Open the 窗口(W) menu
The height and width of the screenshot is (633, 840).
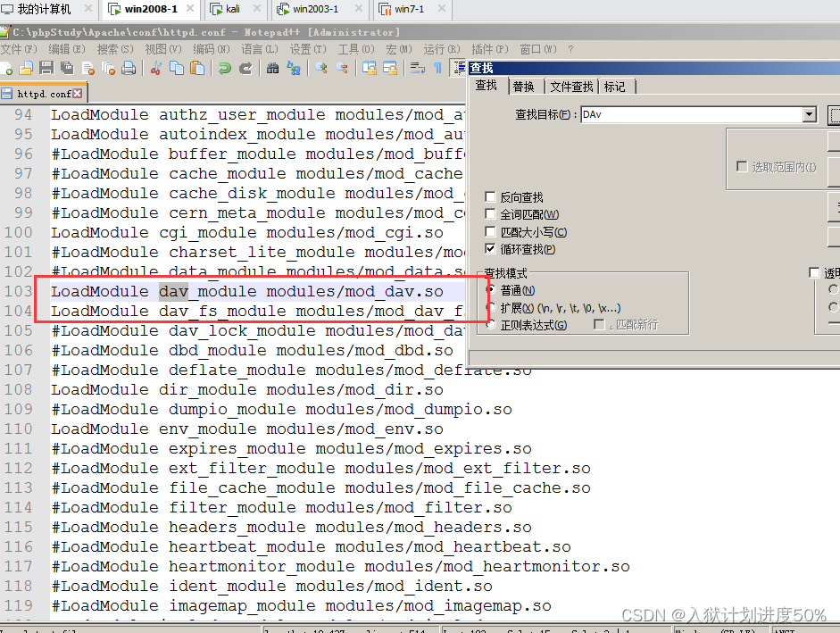pos(538,49)
